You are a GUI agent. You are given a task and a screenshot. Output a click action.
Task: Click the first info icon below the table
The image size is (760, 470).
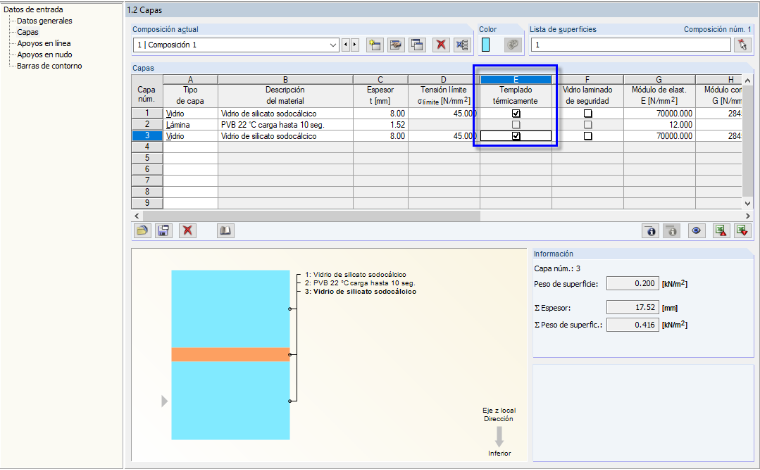point(650,231)
